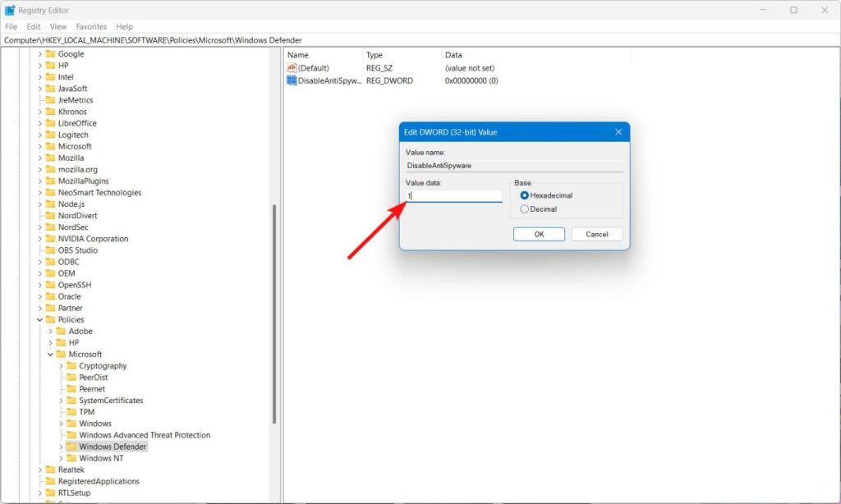Select the mozilla.org key
Image resolution: width=841 pixels, height=504 pixels.
click(x=78, y=169)
